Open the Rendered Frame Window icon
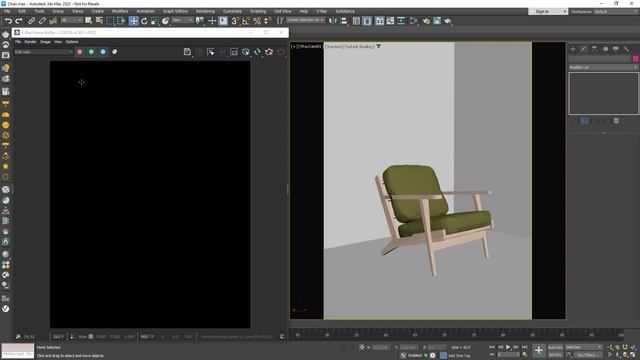 [437, 21]
